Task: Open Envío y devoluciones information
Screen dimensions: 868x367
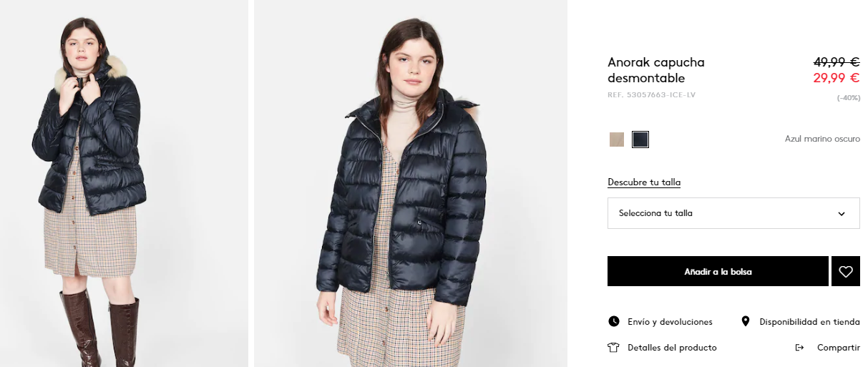Action: coord(670,322)
